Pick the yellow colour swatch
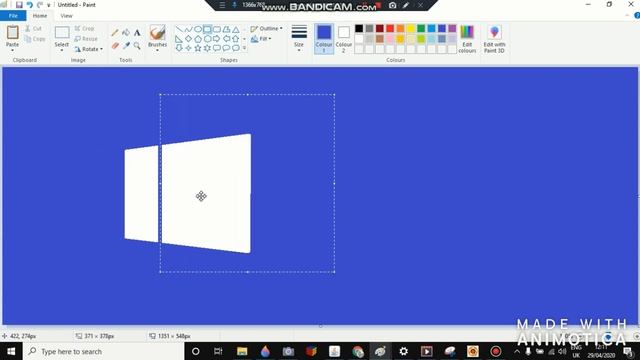640x360 pixels. [x=411, y=29]
